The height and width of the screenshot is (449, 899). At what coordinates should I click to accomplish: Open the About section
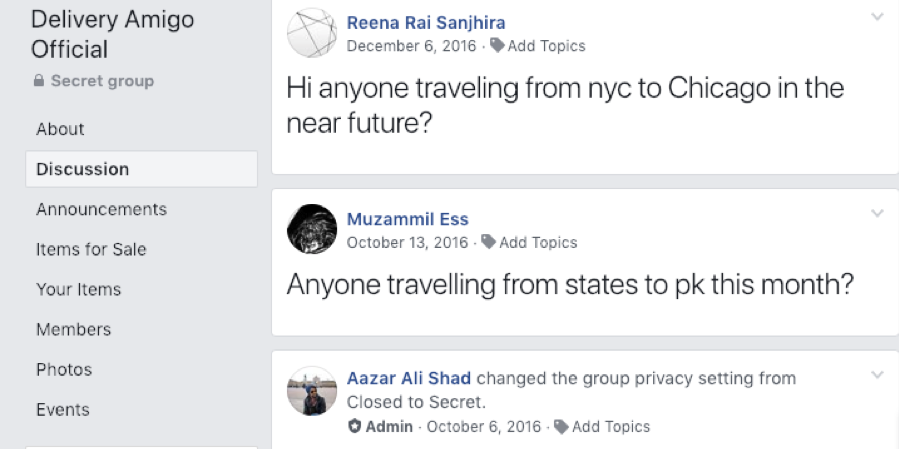[60, 129]
